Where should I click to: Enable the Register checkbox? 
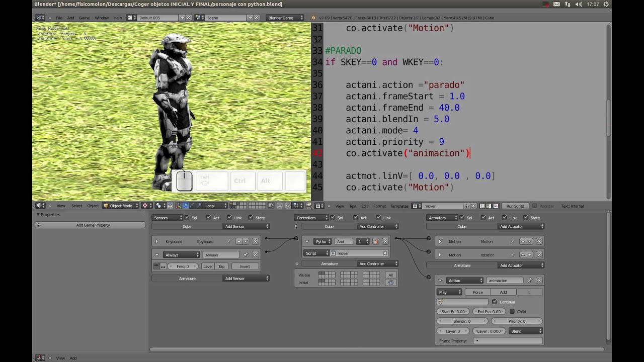(534, 206)
